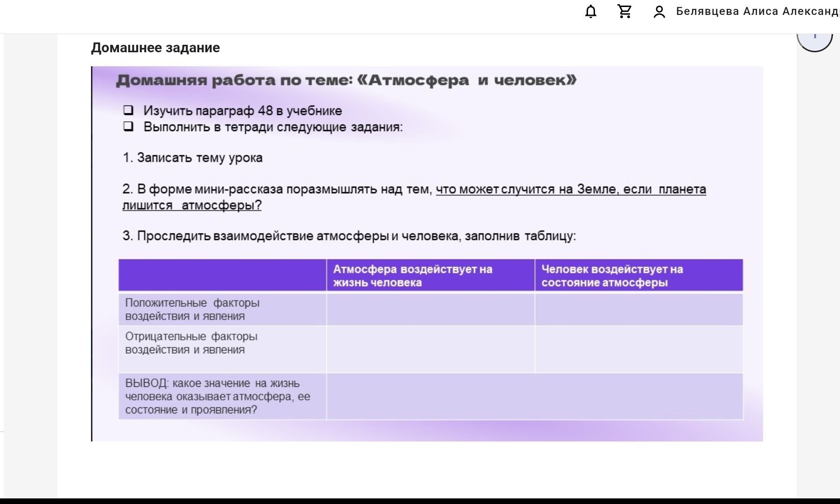Click empty cell: negative factors, atmosphere column

point(430,349)
